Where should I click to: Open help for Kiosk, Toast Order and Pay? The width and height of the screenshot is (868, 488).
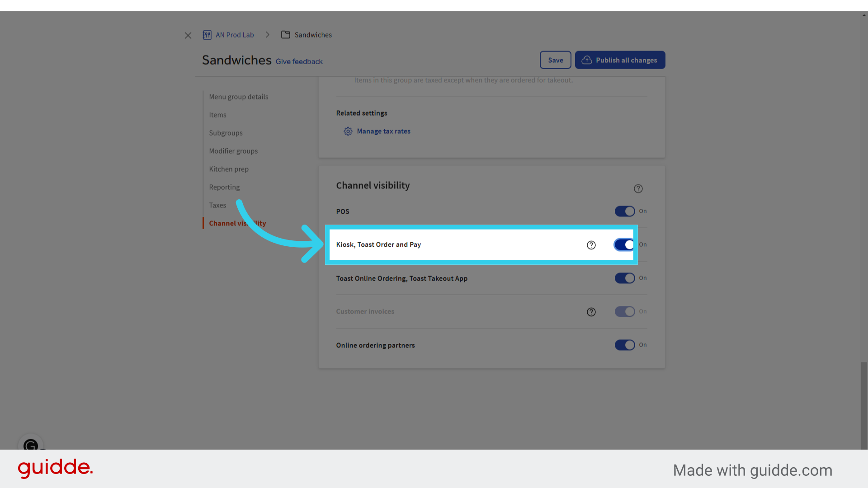click(x=591, y=245)
